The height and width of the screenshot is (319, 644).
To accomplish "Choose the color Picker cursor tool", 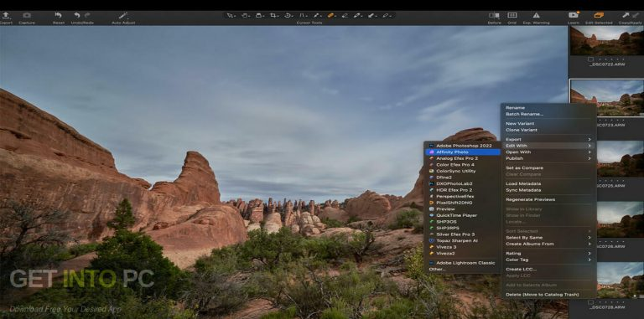I will click(358, 16).
